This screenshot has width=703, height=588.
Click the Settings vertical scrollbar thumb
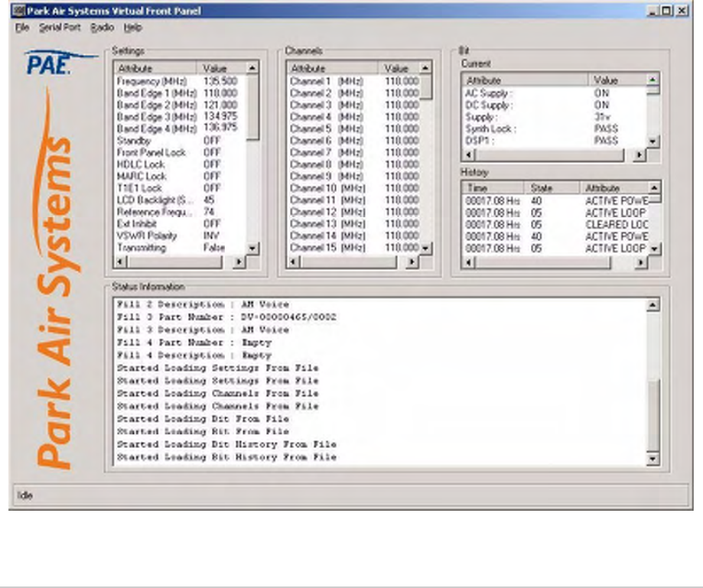tap(253, 107)
